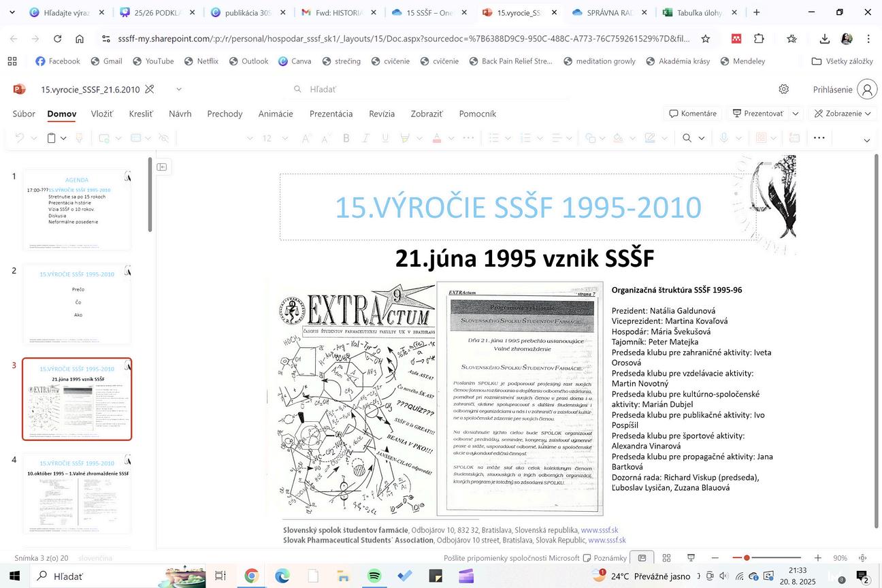
Task: Click the Prezentovať button
Action: 757,114
